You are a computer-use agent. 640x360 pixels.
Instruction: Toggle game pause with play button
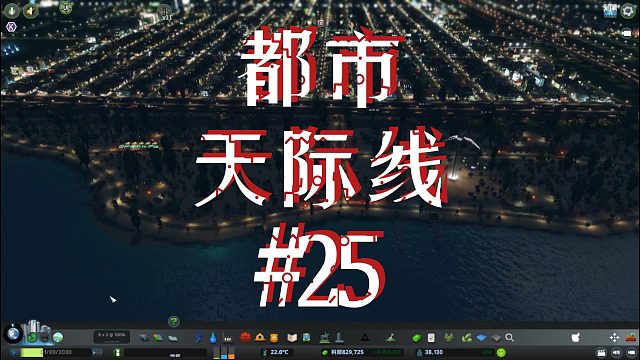coord(14,352)
